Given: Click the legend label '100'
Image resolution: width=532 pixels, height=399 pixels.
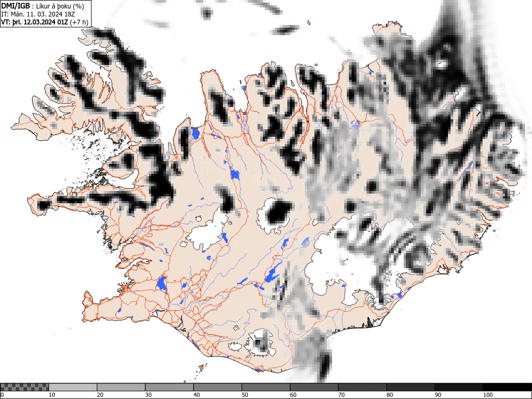Looking at the screenshot, I should tap(487, 395).
